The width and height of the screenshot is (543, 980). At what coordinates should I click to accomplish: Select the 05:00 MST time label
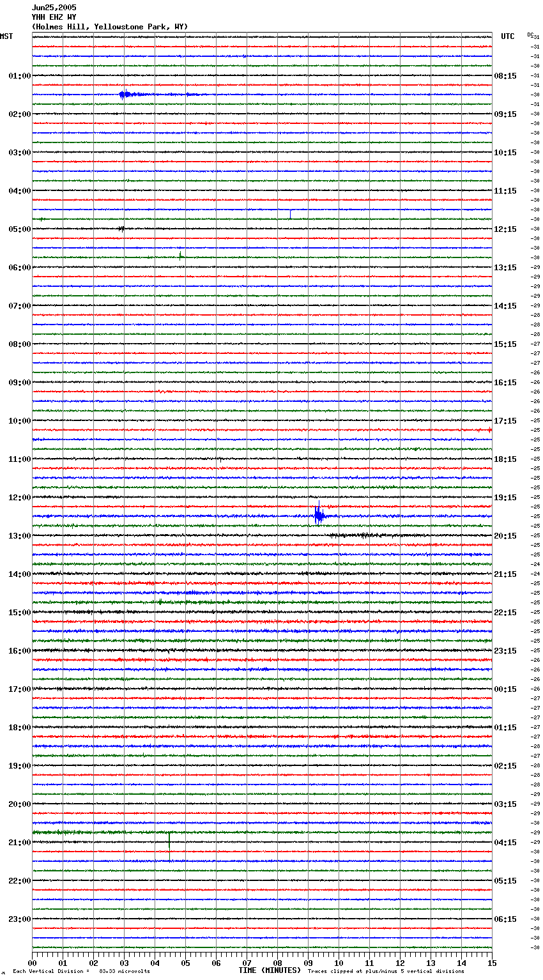(x=20, y=229)
